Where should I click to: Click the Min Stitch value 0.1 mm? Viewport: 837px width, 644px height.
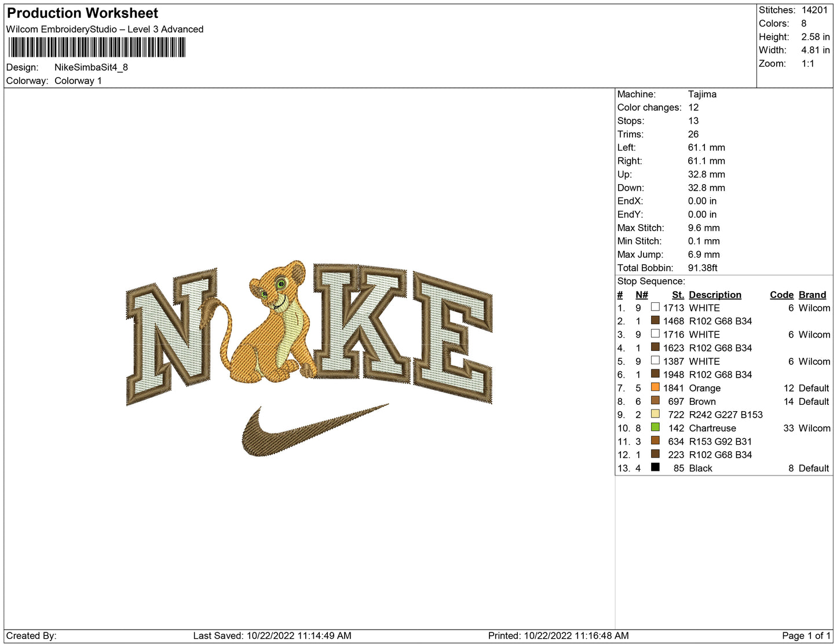[704, 241]
